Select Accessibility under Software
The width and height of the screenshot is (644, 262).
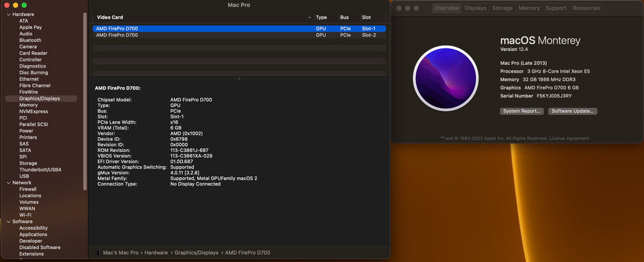click(x=33, y=229)
